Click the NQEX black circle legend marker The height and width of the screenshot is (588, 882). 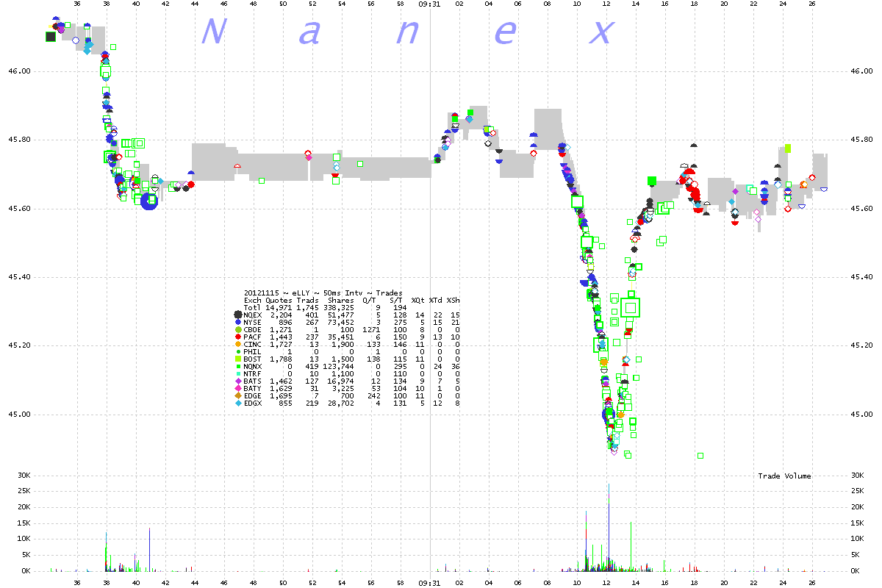point(237,315)
